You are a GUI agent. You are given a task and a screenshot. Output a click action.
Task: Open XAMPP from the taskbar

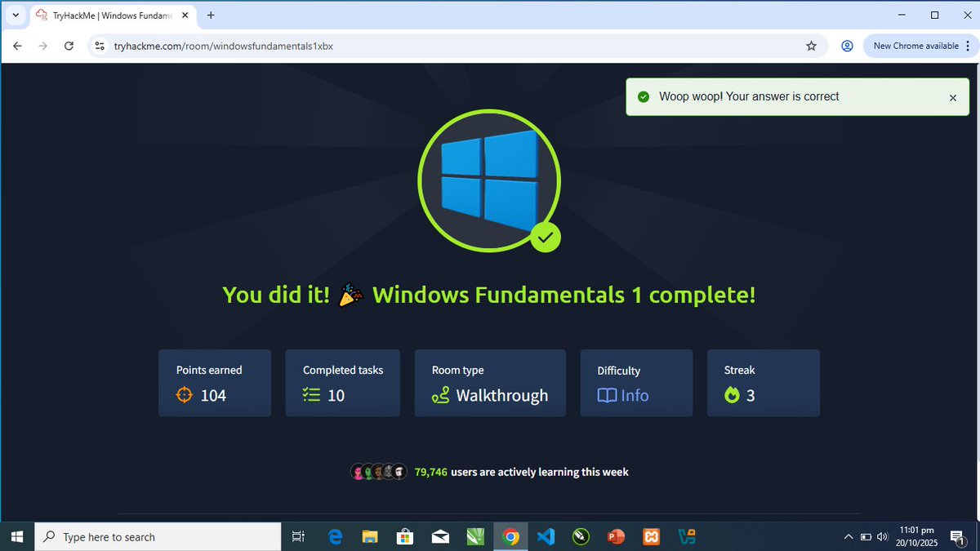[x=652, y=536]
